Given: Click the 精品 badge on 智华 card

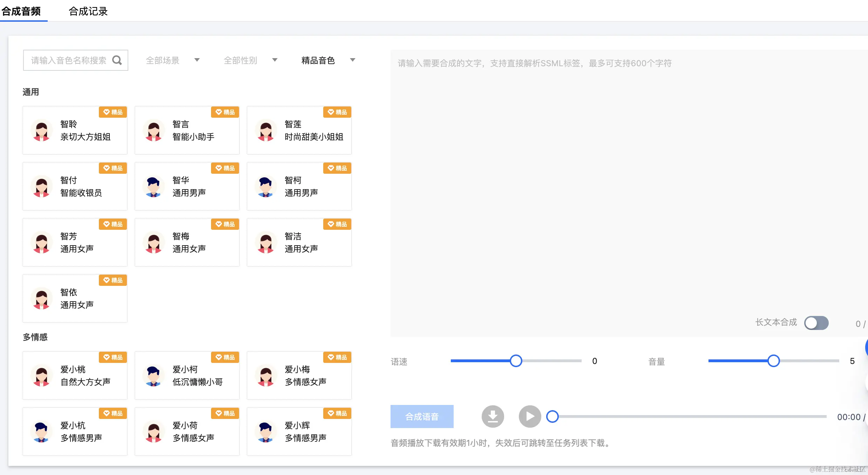Looking at the screenshot, I should coord(225,168).
